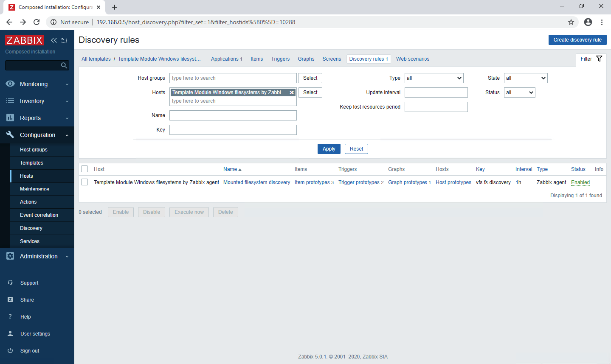Go to All templates breadcrumb
Viewport: 611px width, 364px height.
(x=96, y=59)
